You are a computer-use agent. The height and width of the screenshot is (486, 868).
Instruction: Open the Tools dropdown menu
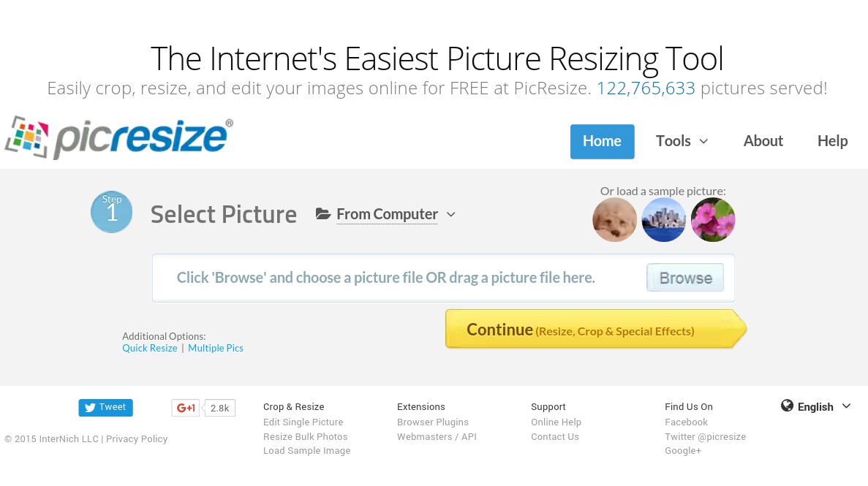682,141
